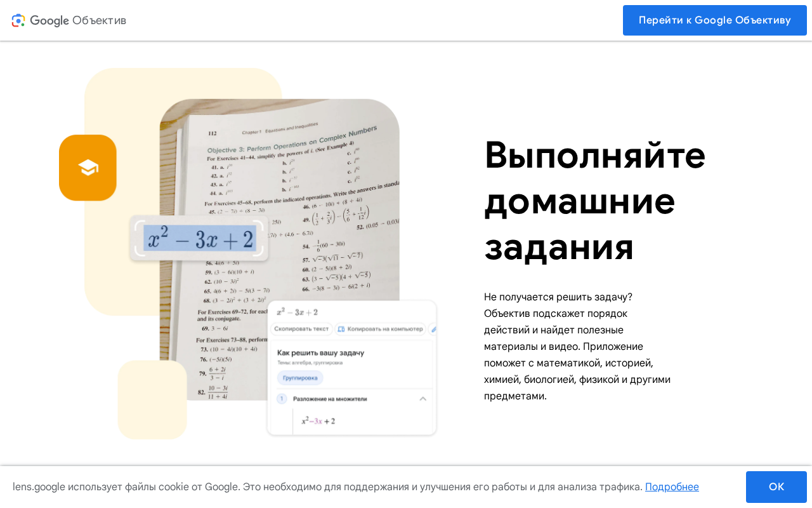Screen dimensions: 812x508
Task: Click 'Скопировать текст' chip in the mockup
Action: click(x=301, y=329)
